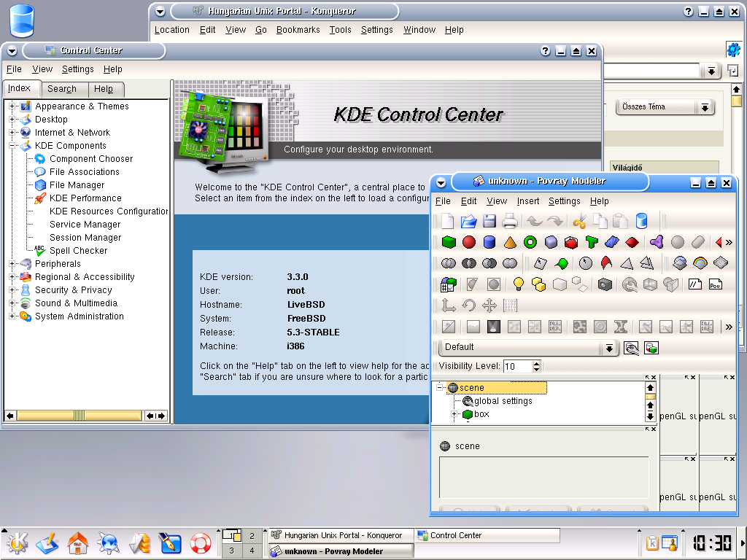Select Spell Checker in the index tree
Screen dimensions: 747x560
[78, 251]
